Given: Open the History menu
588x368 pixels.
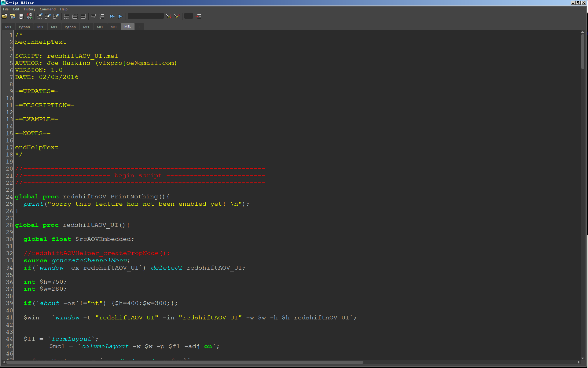Looking at the screenshot, I should pyautogui.click(x=29, y=9).
